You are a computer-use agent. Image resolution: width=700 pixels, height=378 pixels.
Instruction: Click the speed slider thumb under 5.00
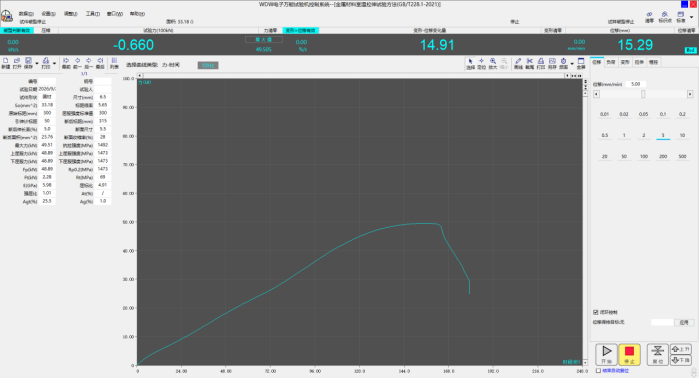tap(643, 94)
